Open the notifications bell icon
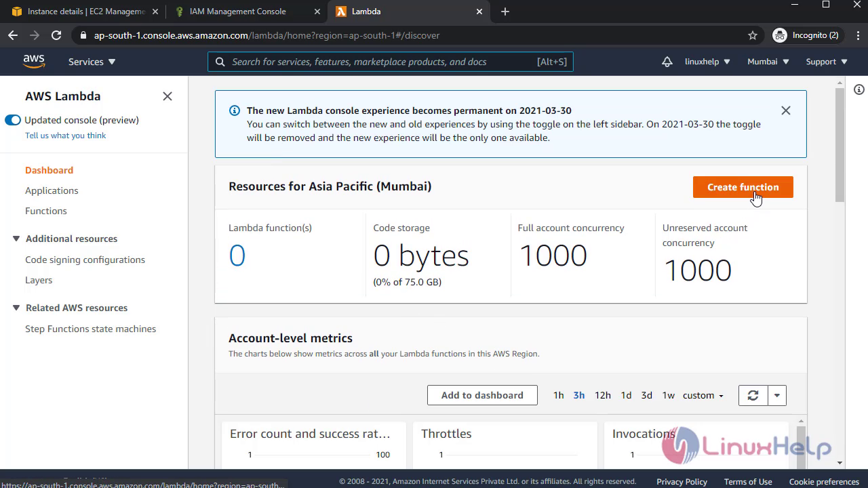This screenshot has height=488, width=868. click(x=667, y=62)
